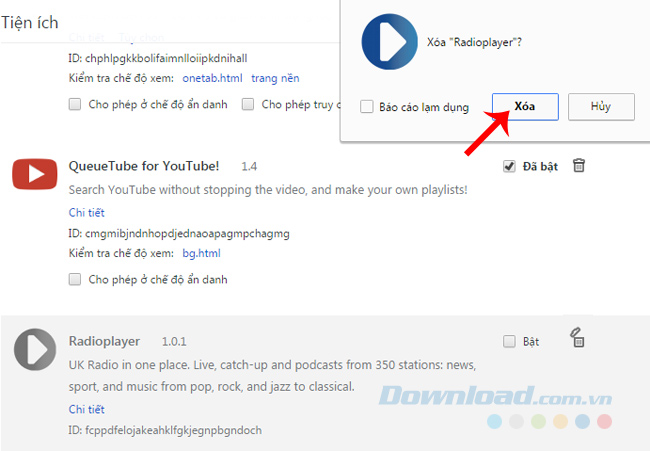Click the QueueTube description text
The height and width of the screenshot is (451, 650).
pos(268,190)
